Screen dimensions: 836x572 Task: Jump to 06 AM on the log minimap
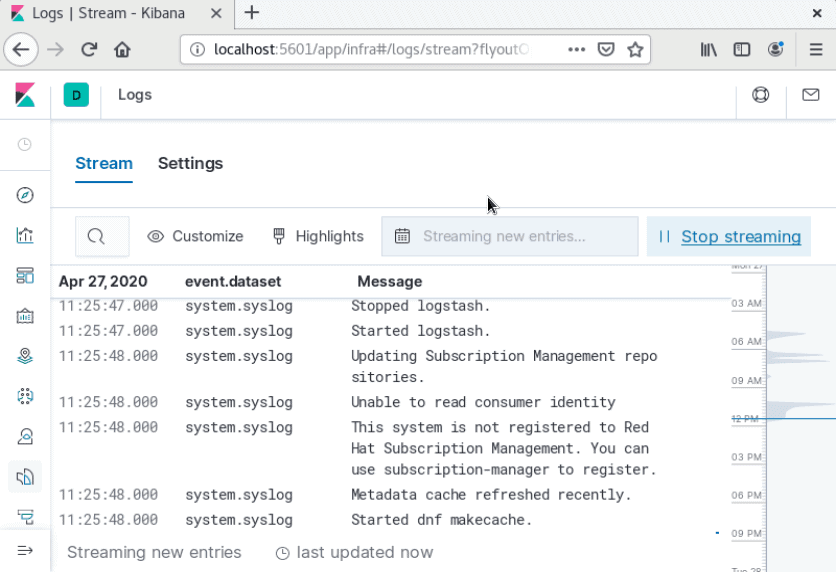(x=746, y=341)
